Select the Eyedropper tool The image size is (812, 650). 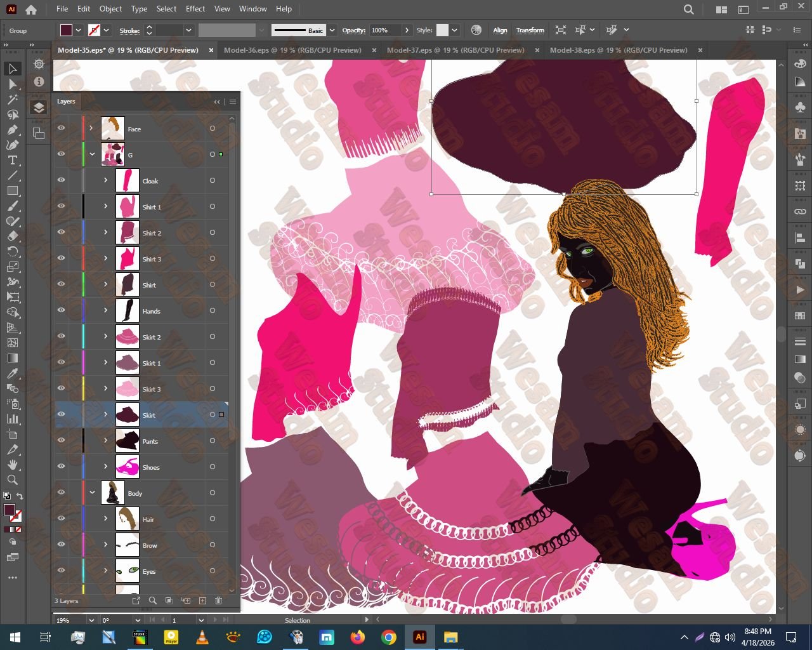point(13,373)
